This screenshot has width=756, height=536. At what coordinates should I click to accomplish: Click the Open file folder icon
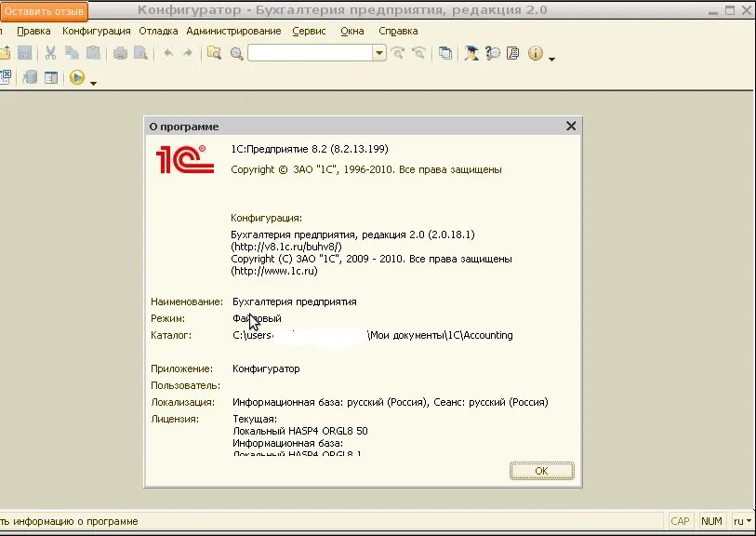5,53
